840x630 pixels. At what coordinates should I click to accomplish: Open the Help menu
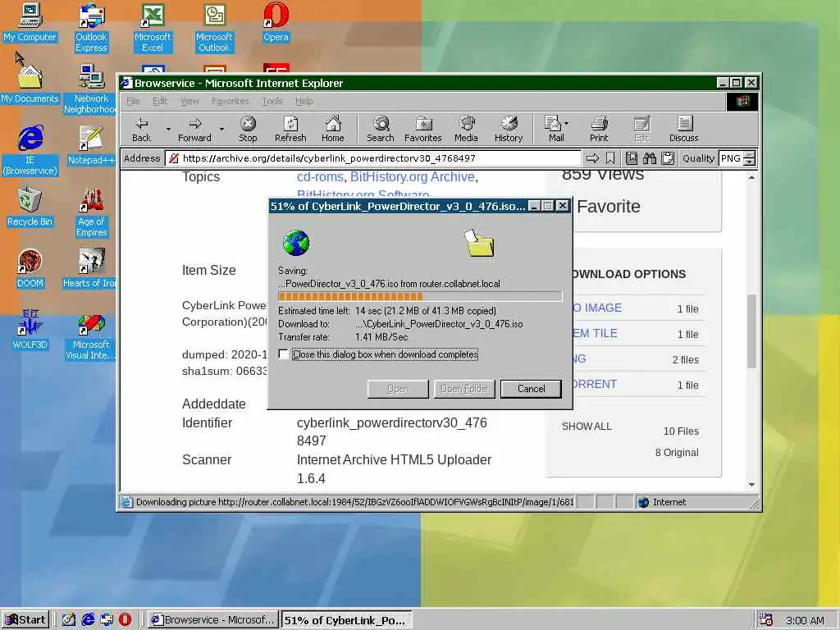(x=304, y=101)
